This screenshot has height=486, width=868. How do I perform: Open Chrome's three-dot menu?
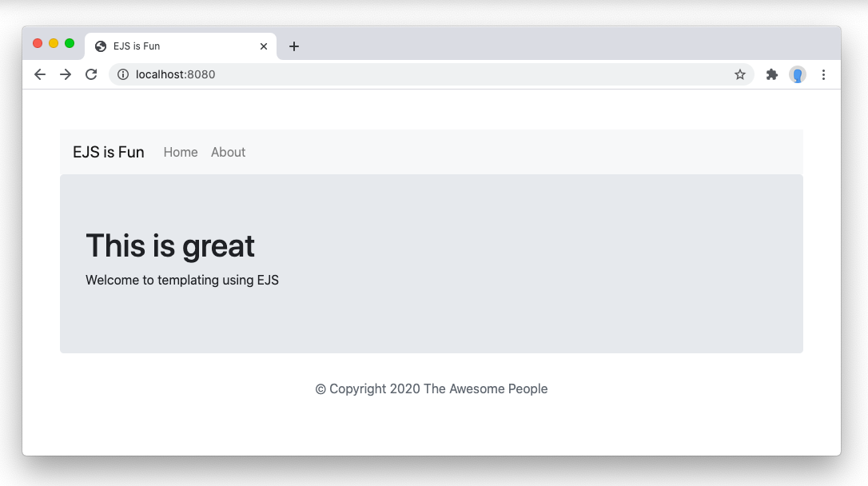[x=824, y=74]
